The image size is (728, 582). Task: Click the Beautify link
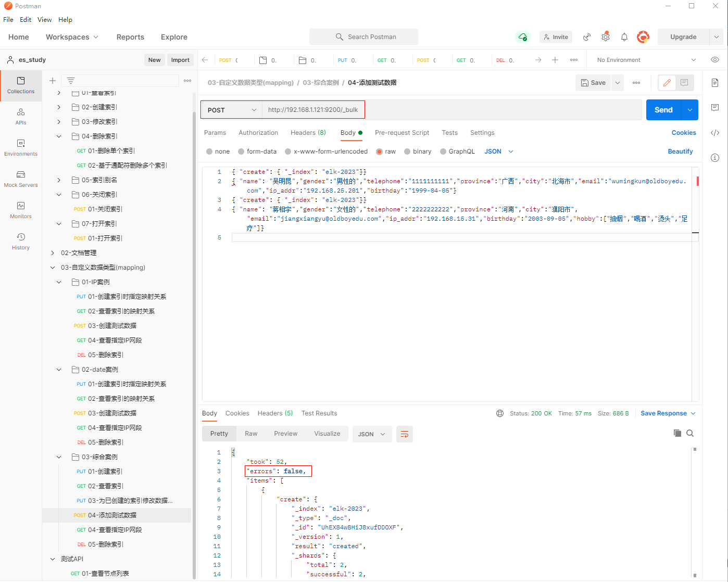680,151
